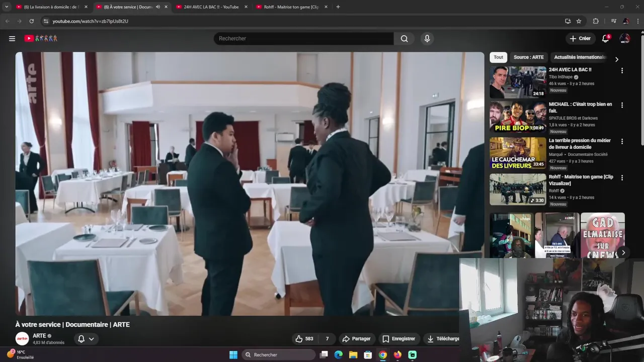Open YouTube notifications bell with badge
The image size is (644, 362).
[x=606, y=38]
